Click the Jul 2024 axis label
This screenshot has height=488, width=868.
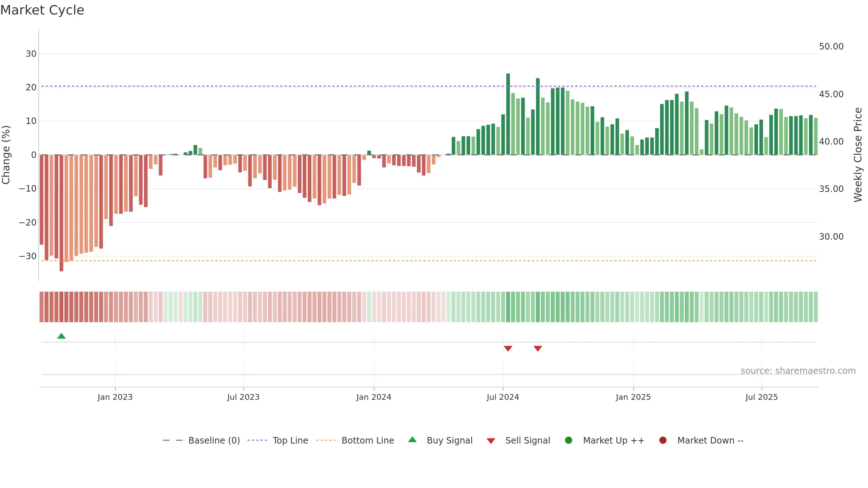503,397
